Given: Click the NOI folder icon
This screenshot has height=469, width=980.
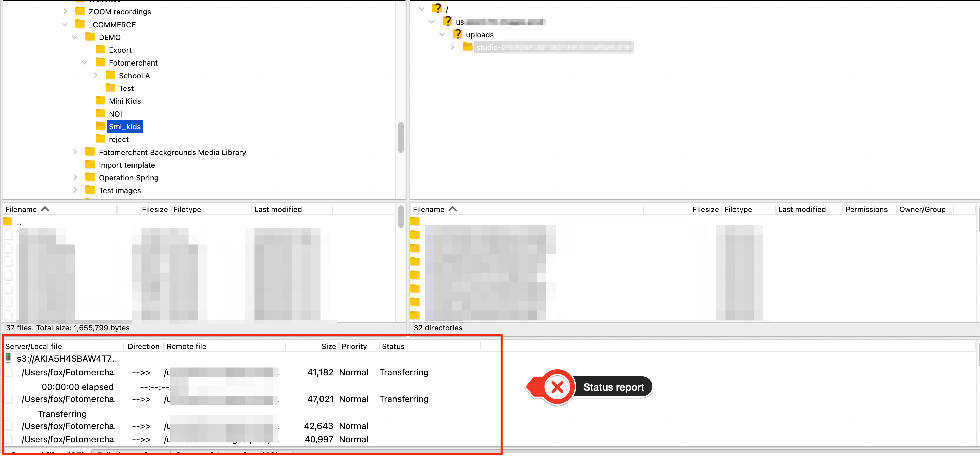Looking at the screenshot, I should (x=100, y=113).
